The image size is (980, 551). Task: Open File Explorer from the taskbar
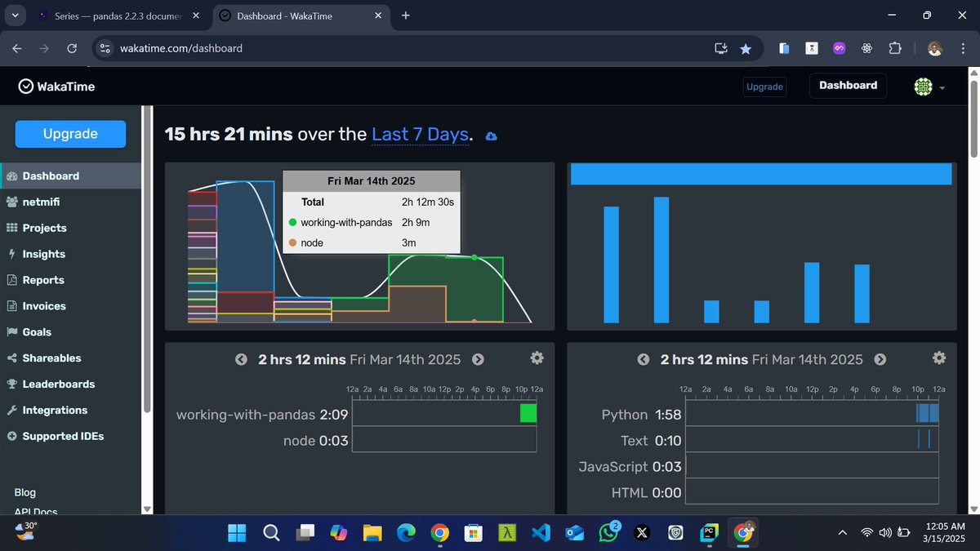point(372,533)
